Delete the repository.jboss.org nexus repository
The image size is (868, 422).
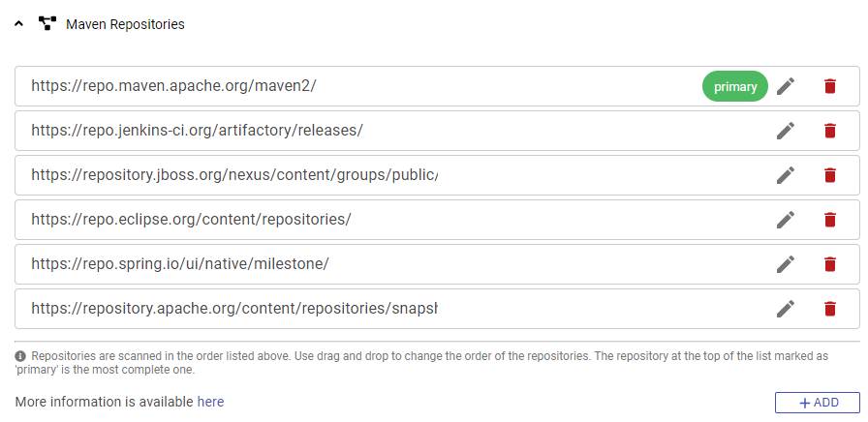point(829,175)
